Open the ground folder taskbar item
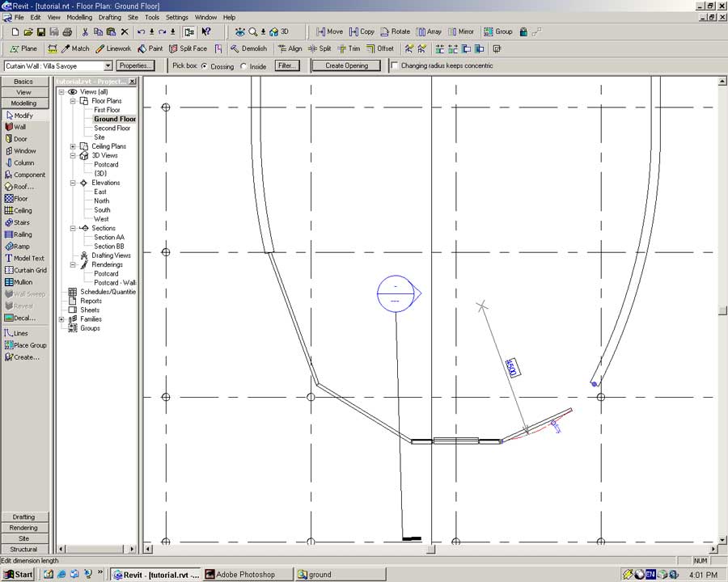This screenshot has height=582, width=728. coord(341,574)
